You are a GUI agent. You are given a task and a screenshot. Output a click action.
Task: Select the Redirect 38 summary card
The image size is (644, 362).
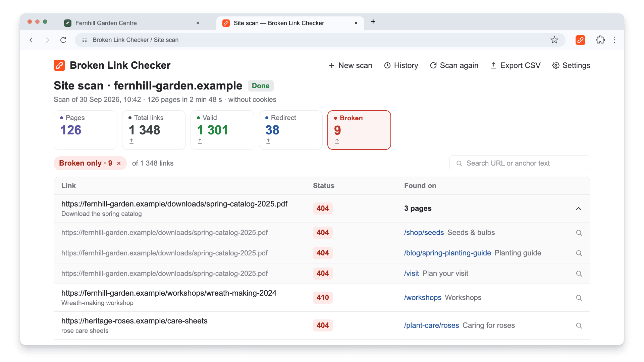point(291,130)
